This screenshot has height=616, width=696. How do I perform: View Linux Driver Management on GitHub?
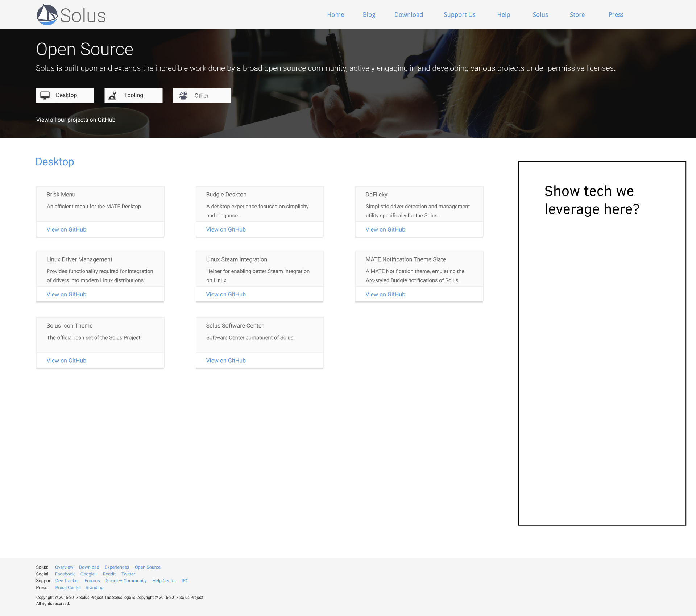coord(66,294)
